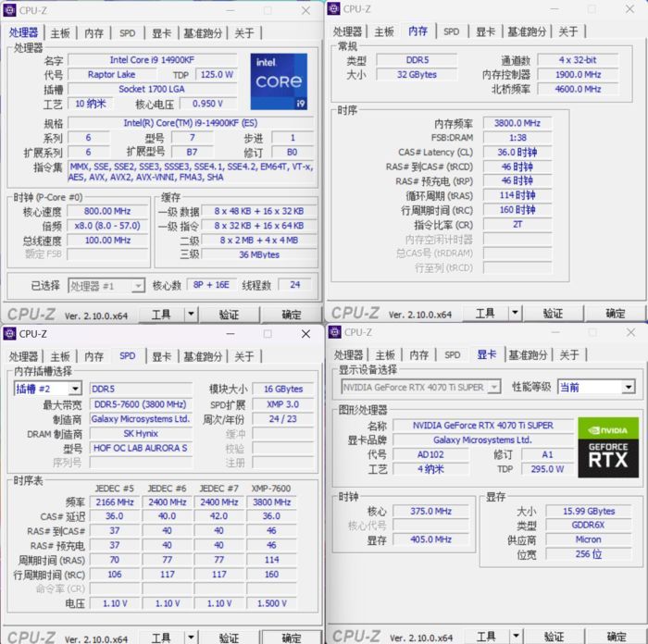Select SPD tab in memory window
The image size is (648, 644).
[x=451, y=31]
